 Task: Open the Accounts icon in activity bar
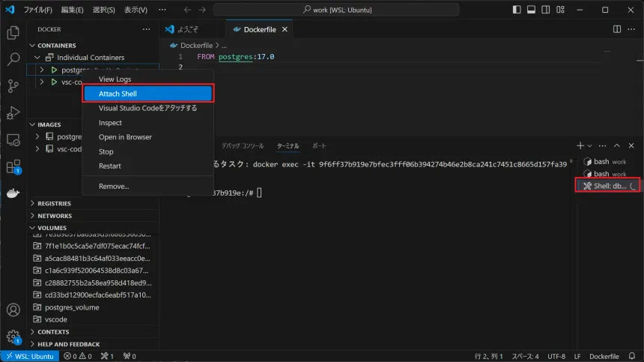click(x=13, y=310)
